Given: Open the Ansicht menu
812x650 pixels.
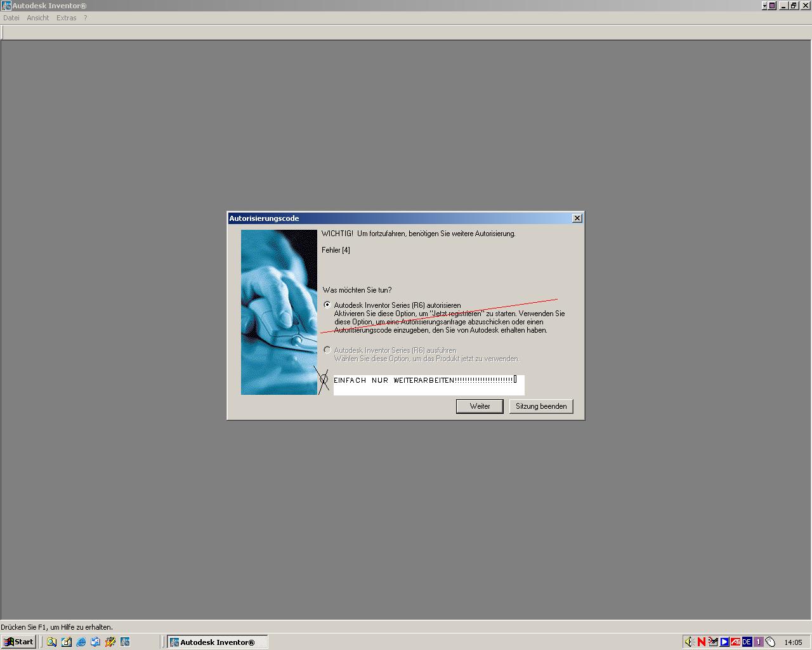Looking at the screenshot, I should pos(38,18).
